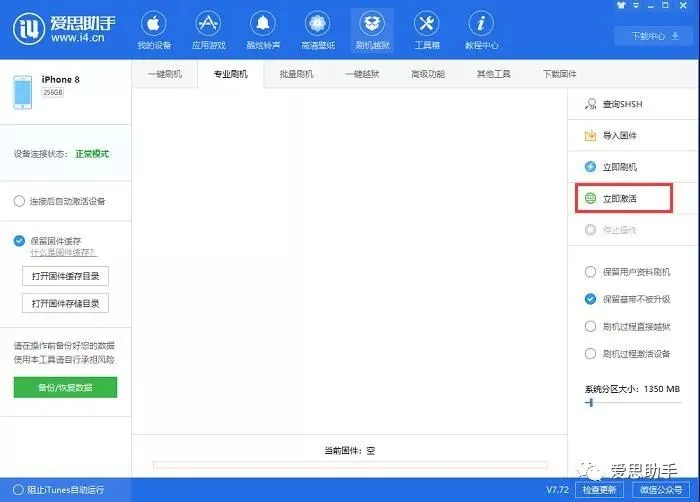The image size is (700, 502).
Task: Click 打开固件缓存目录 button
Action: (x=65, y=276)
